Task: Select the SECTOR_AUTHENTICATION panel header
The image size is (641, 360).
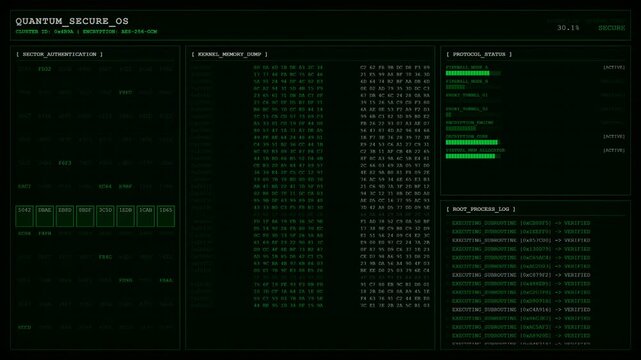Action: pyautogui.click(x=59, y=54)
